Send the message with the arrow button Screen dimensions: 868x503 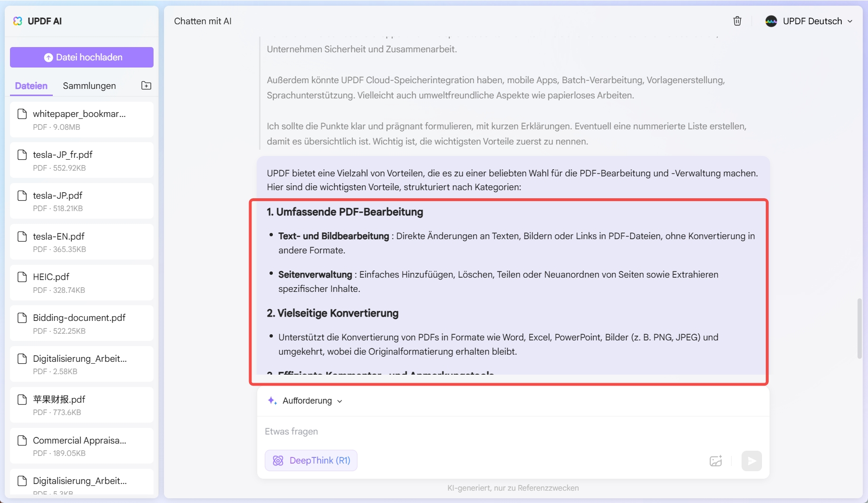click(x=752, y=461)
